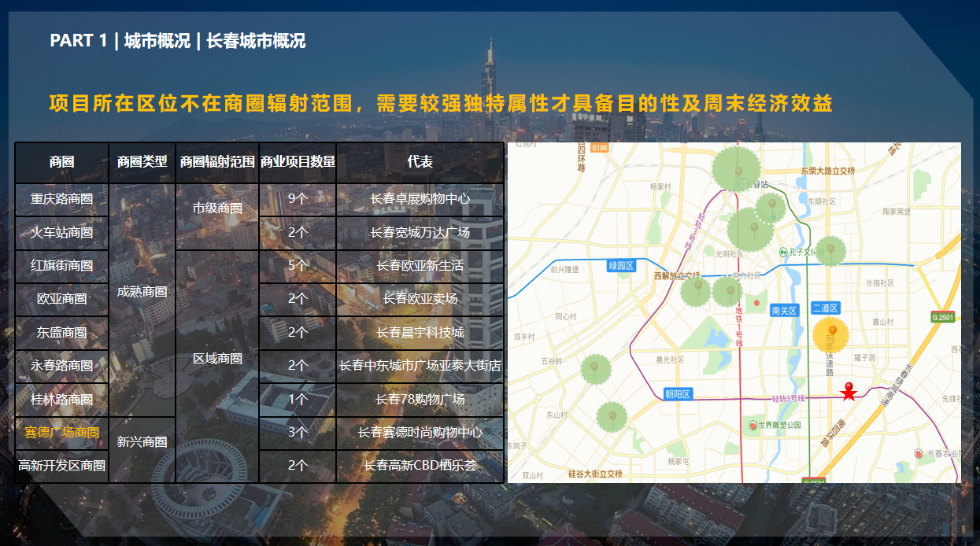
Task: Click the red star project marker
Action: [x=848, y=392]
